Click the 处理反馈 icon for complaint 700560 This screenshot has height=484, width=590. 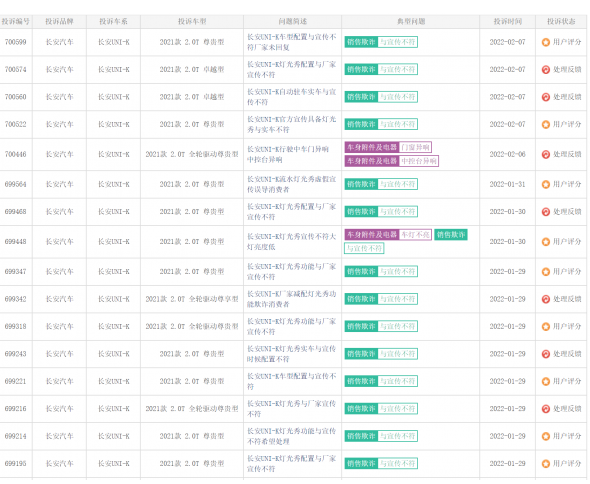(546, 97)
